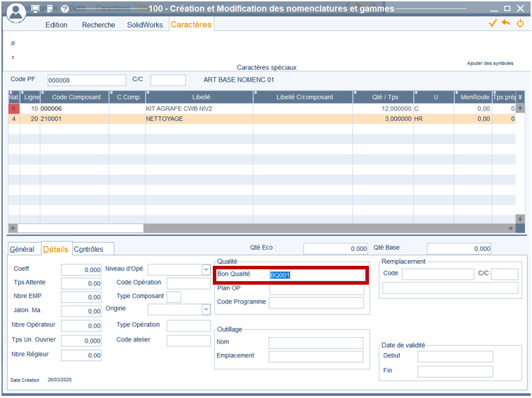Click component code 210001 cell

74,119
